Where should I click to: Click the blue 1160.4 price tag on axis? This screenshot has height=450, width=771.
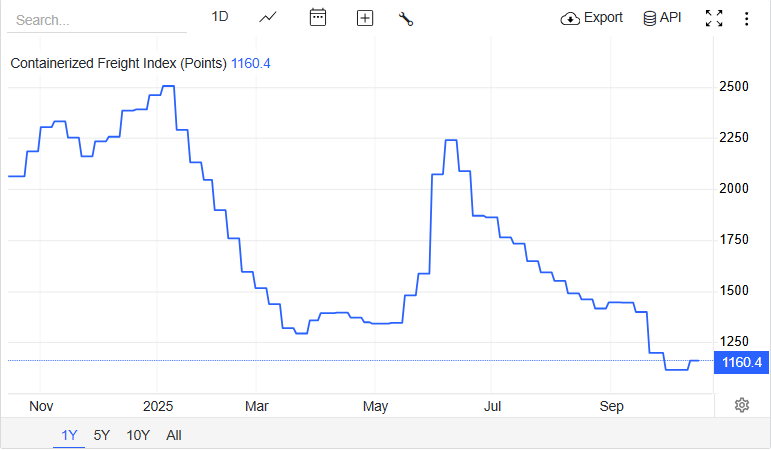741,361
